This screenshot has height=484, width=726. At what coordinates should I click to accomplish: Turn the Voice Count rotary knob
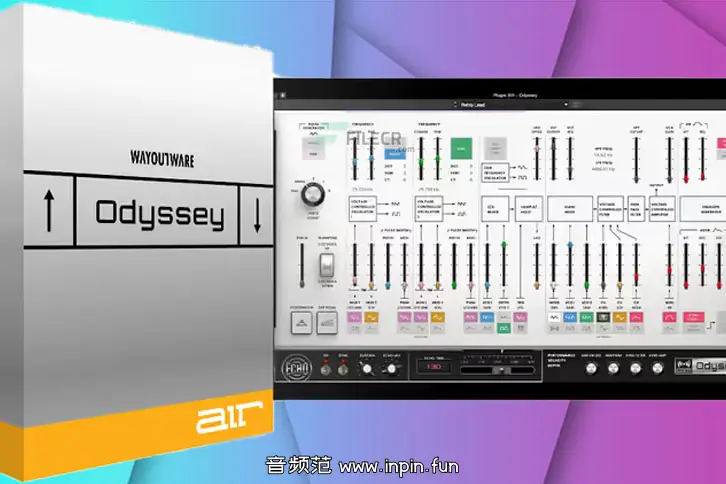click(x=313, y=194)
